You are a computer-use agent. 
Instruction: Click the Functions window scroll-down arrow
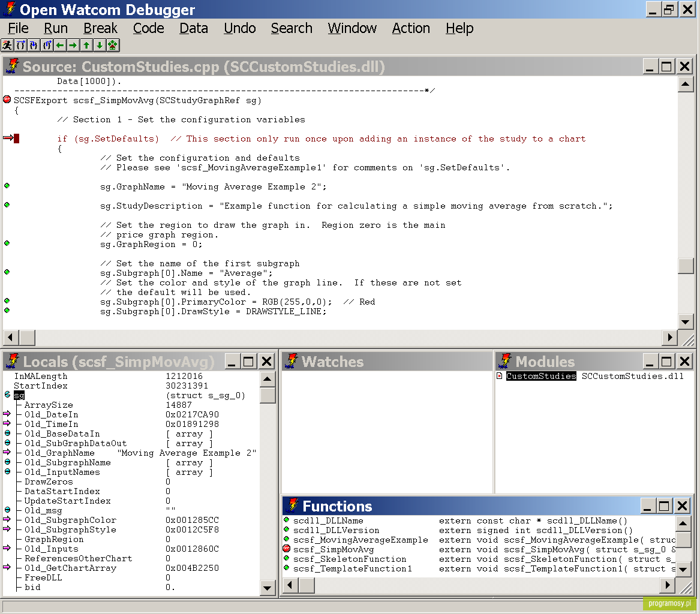tap(683, 570)
